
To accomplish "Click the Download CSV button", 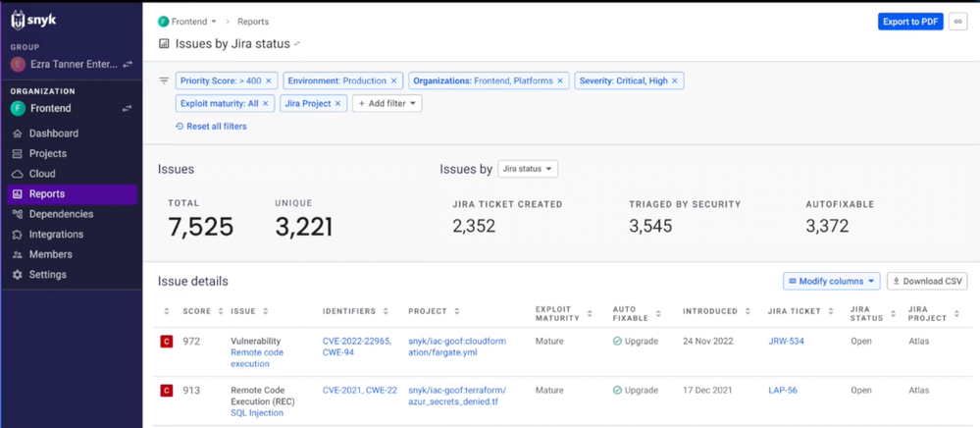I will point(927,281).
